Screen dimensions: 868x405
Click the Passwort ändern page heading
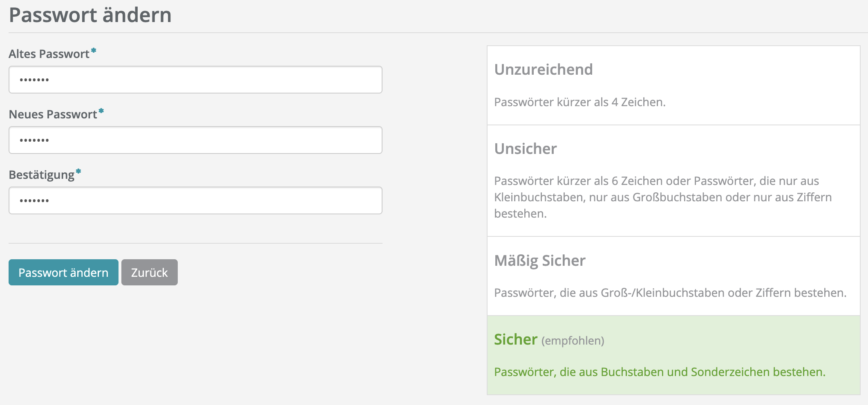pyautogui.click(x=90, y=15)
